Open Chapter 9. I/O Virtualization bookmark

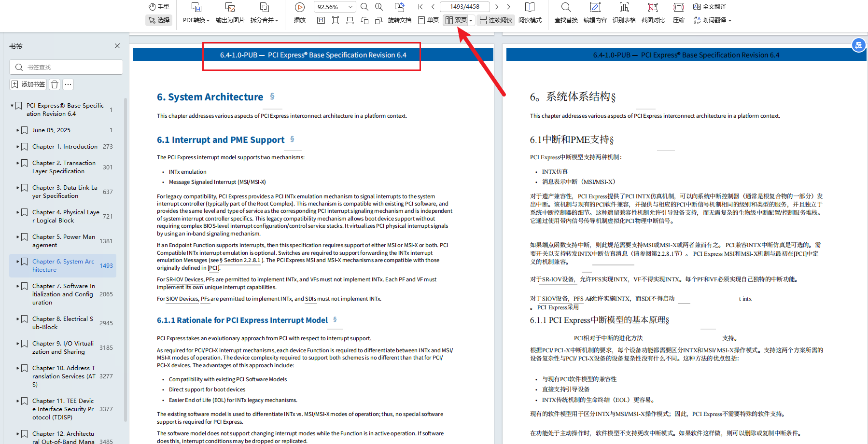coord(63,347)
